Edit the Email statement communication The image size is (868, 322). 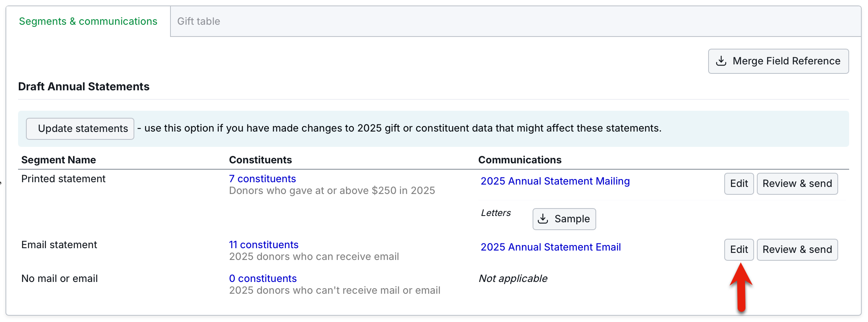739,249
